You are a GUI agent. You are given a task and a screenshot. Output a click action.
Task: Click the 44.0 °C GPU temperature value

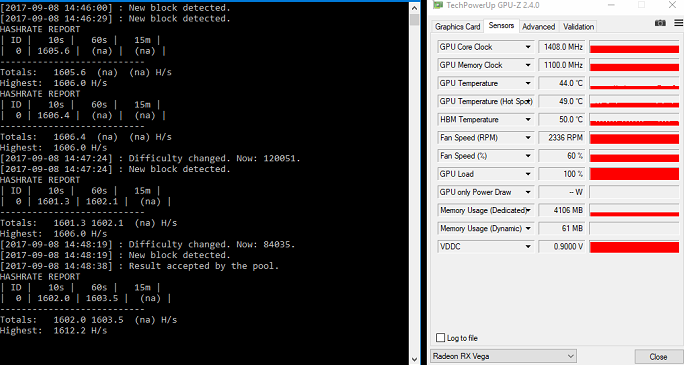[562, 83]
